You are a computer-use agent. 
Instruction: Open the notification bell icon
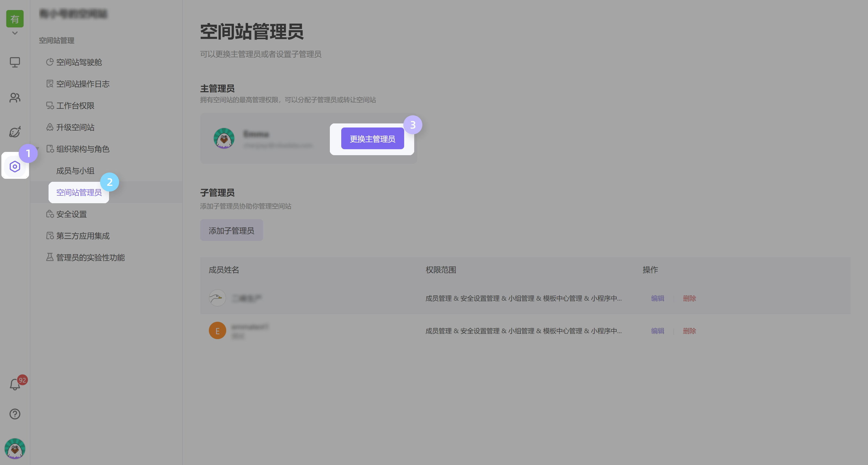point(15,384)
